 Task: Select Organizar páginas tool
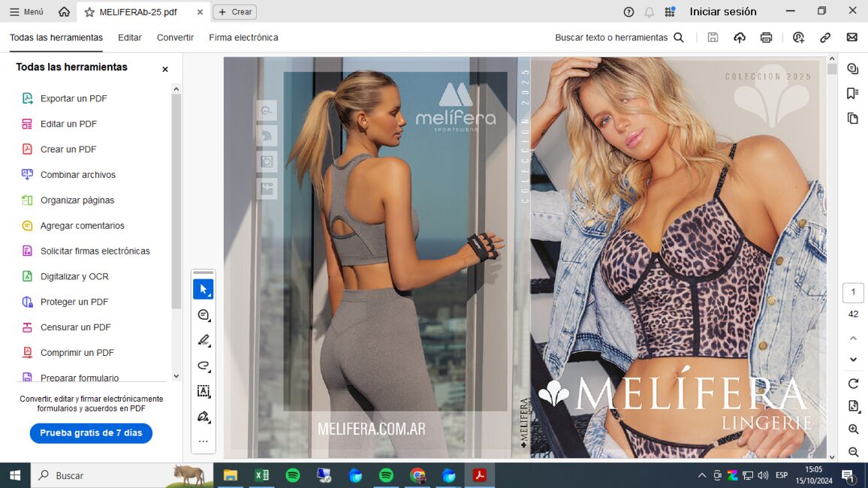(77, 200)
